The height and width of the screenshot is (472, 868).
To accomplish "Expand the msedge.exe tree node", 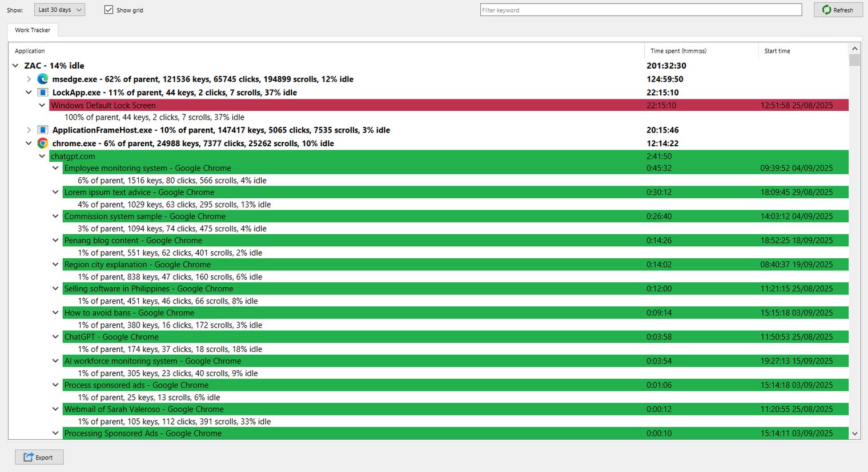I will (x=29, y=79).
